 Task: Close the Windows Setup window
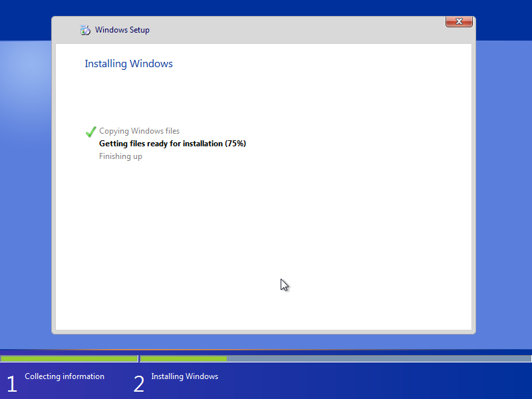pos(459,21)
